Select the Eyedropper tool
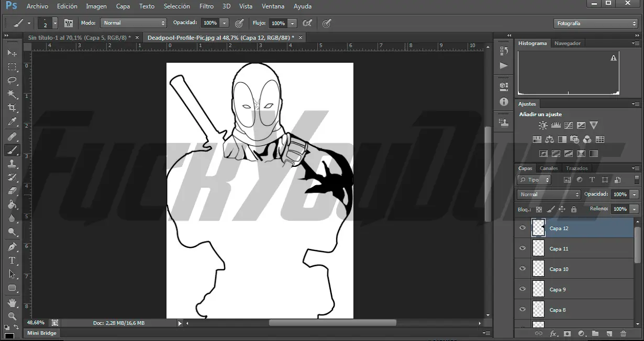644x341 pixels. click(12, 122)
